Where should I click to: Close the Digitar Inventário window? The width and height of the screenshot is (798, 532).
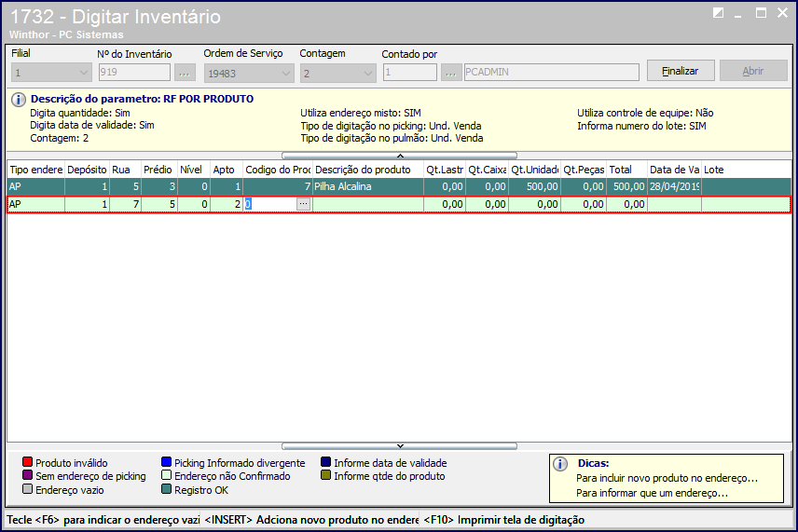coord(783,13)
